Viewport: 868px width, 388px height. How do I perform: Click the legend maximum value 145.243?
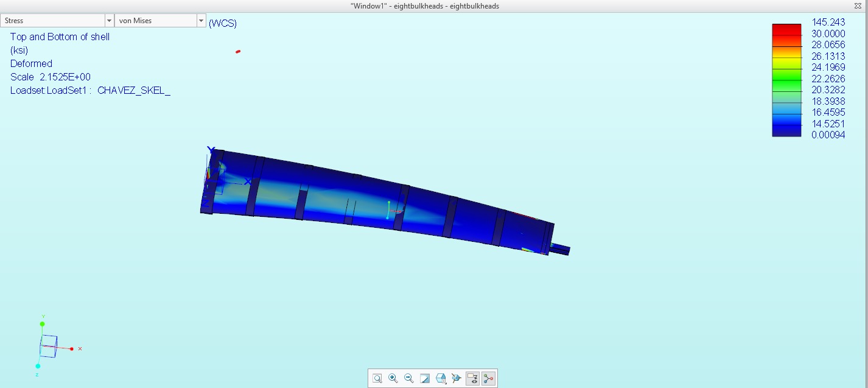[828, 23]
